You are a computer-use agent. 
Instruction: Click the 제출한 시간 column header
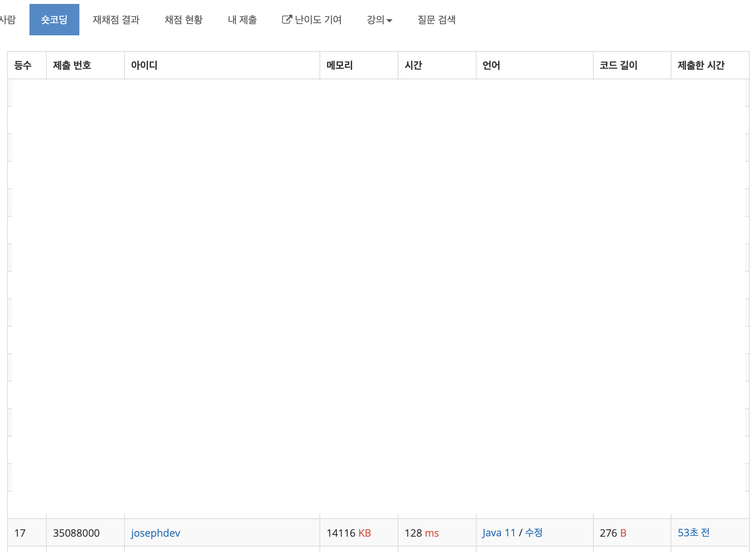point(701,65)
